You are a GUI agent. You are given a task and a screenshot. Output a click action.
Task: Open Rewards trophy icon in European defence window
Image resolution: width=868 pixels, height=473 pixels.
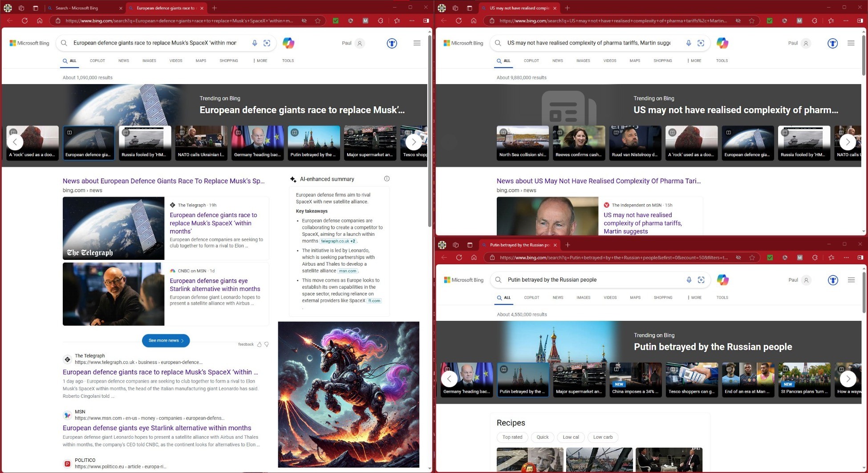point(392,43)
